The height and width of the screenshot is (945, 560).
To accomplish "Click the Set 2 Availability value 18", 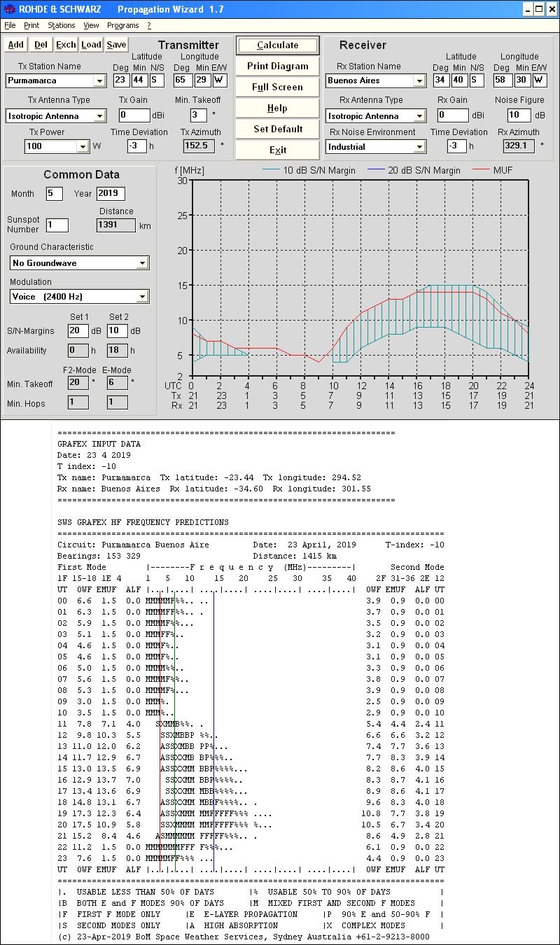I will point(117,350).
